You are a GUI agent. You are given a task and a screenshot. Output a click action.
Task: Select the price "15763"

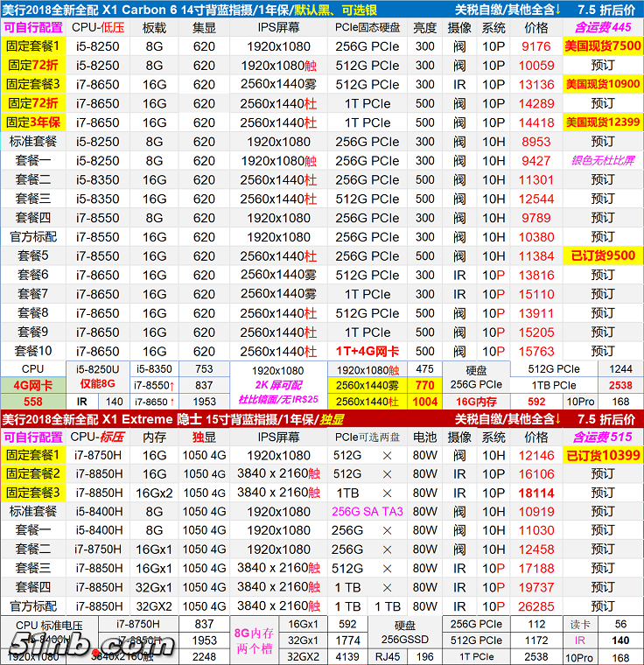(x=536, y=352)
